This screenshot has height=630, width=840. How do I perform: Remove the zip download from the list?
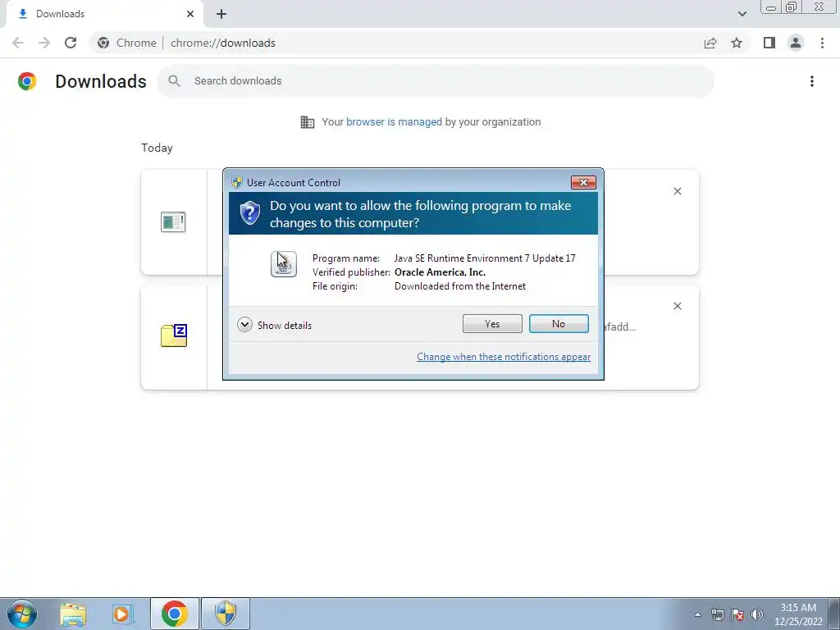coord(677,306)
